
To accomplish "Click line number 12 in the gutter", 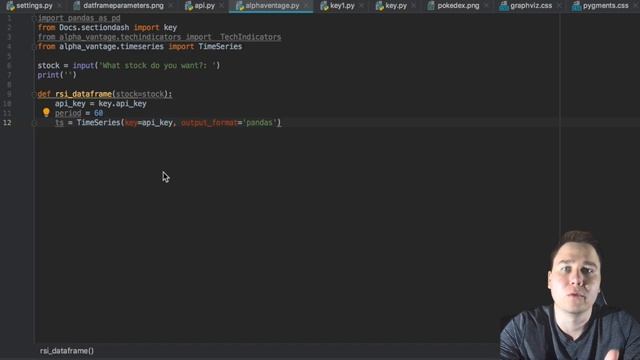I will [7, 122].
